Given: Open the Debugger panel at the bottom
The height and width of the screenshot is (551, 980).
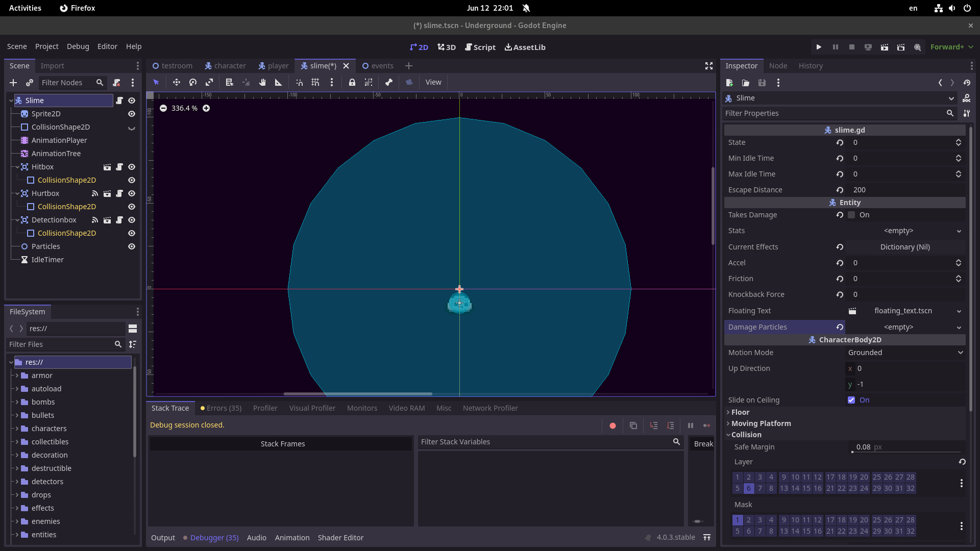Looking at the screenshot, I should [213, 537].
